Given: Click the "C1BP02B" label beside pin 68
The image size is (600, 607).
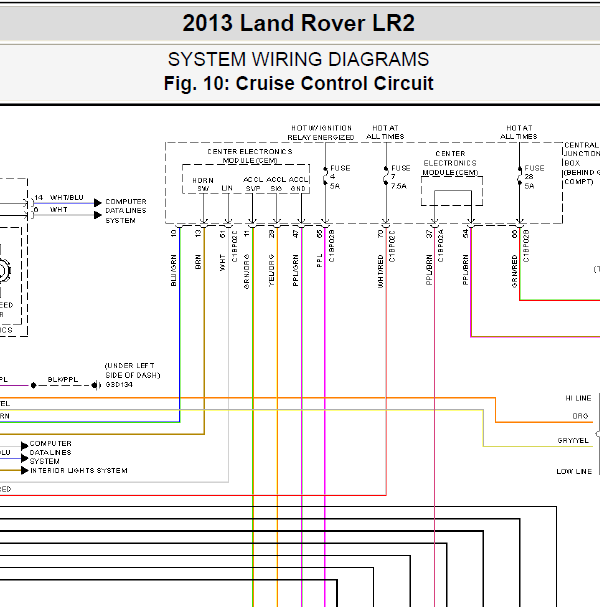Looking at the screenshot, I should [x=526, y=246].
